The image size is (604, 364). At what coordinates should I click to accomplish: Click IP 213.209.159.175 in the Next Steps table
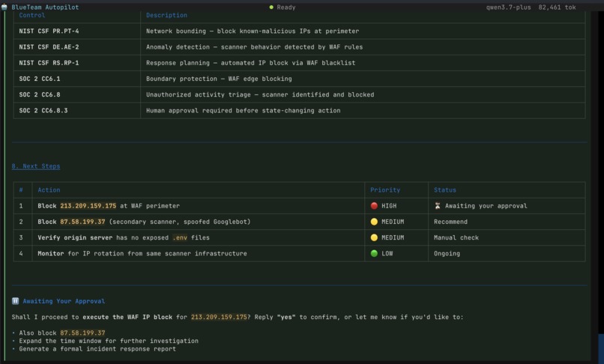click(88, 206)
